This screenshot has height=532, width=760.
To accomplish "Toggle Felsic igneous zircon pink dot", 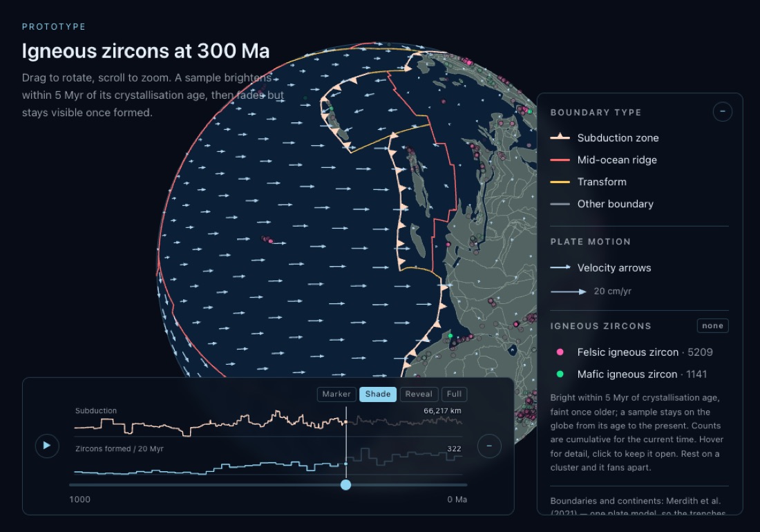I will coord(560,352).
